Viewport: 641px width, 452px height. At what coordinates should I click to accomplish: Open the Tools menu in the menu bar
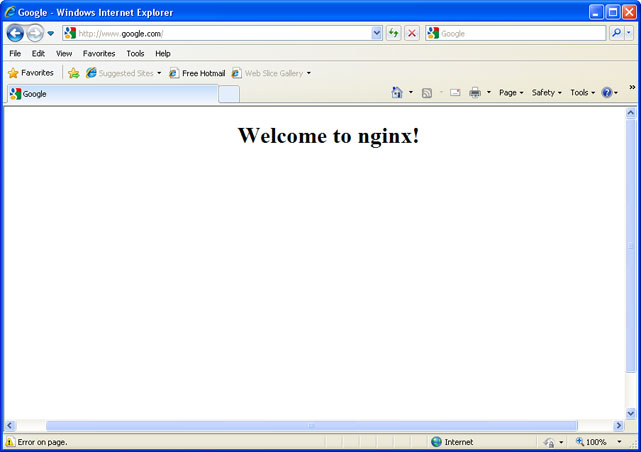pyautogui.click(x=135, y=54)
